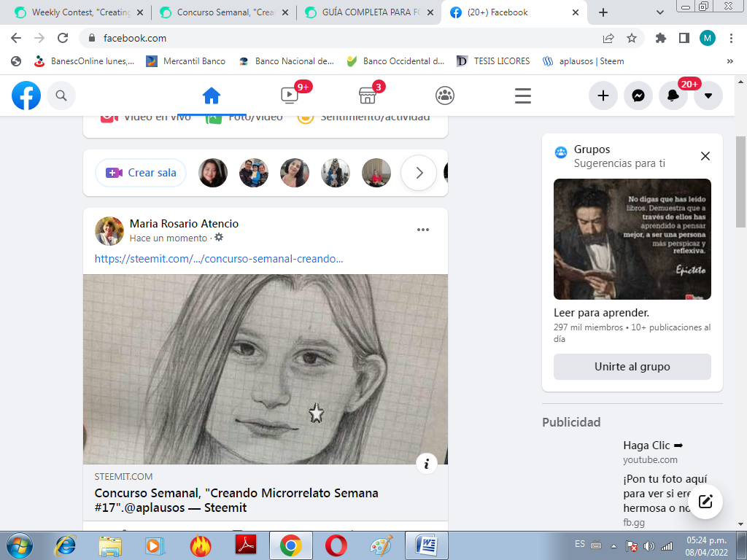The image size is (747, 560).
Task: Open post options three dots menu
Action: pyautogui.click(x=423, y=230)
